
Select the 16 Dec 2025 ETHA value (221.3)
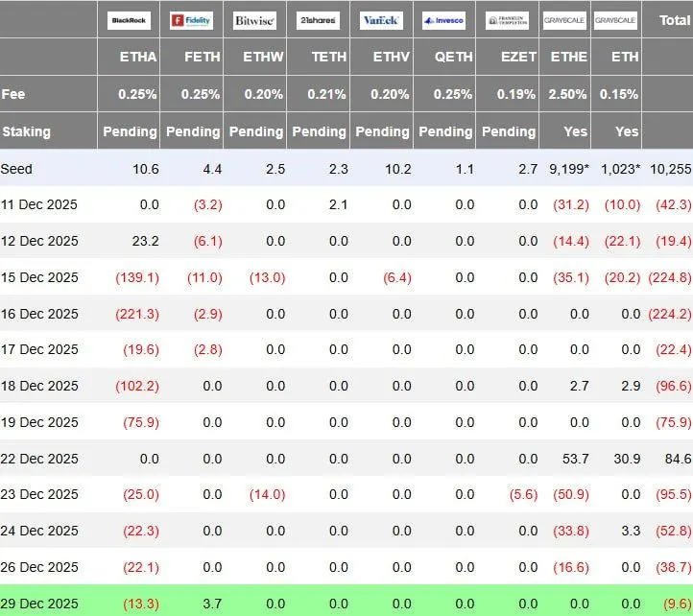pyautogui.click(x=137, y=314)
